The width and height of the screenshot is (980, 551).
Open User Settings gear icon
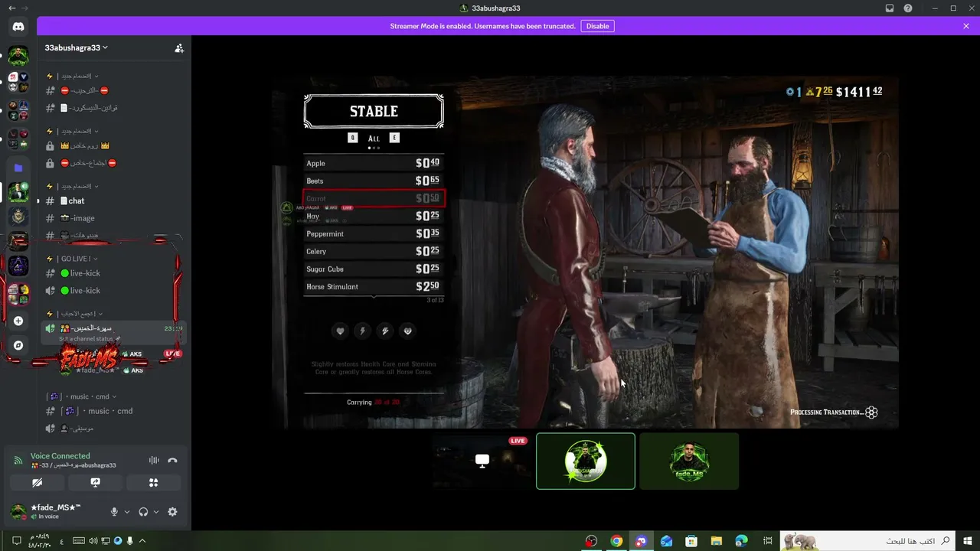[x=172, y=512]
